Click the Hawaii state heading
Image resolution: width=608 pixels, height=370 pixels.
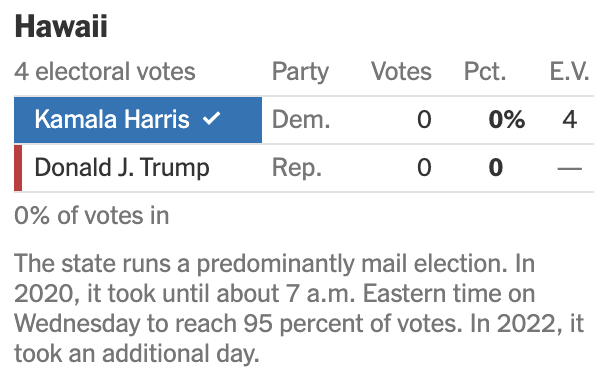(61, 27)
